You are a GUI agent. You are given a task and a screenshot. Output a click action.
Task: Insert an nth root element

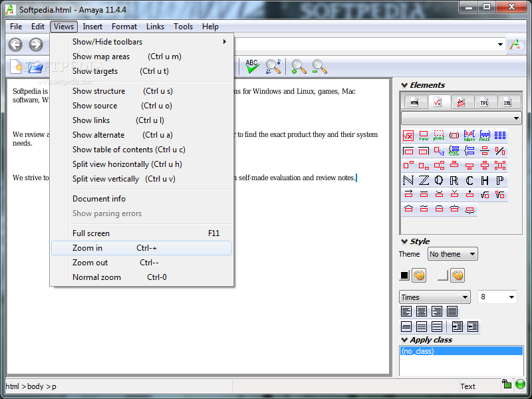click(x=500, y=194)
